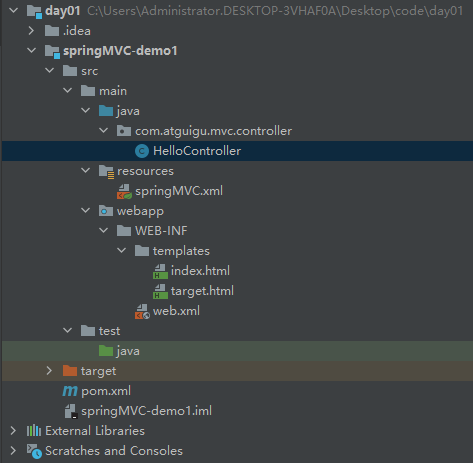Click the springMVC-demo1 module folder icon
This screenshot has width=473, height=463.
click(x=52, y=51)
